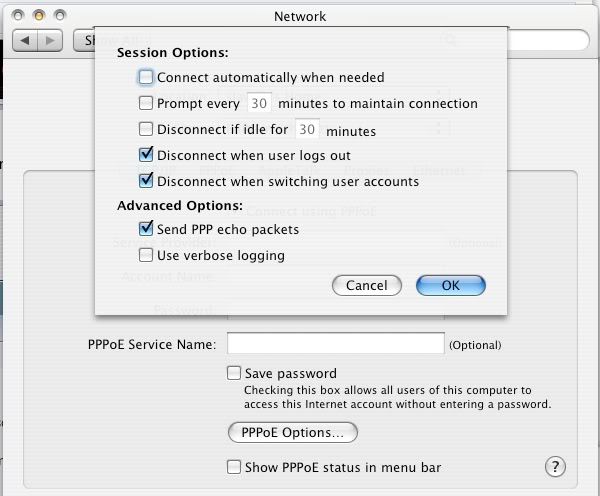Open the Help question mark button

pyautogui.click(x=555, y=467)
